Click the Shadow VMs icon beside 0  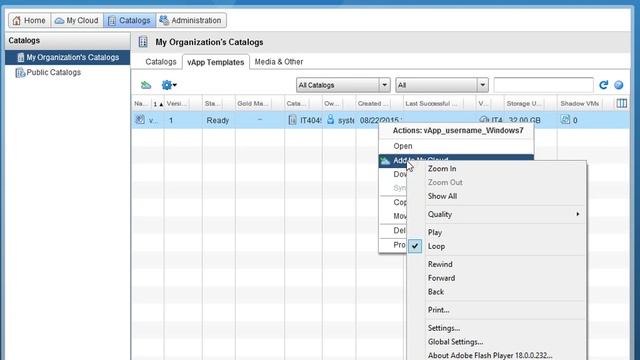(565, 119)
